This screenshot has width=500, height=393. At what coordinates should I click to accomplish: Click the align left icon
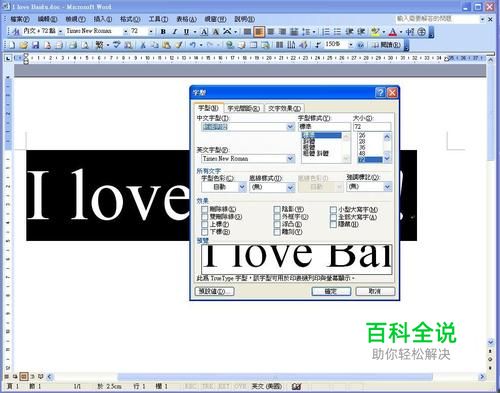pos(247,32)
